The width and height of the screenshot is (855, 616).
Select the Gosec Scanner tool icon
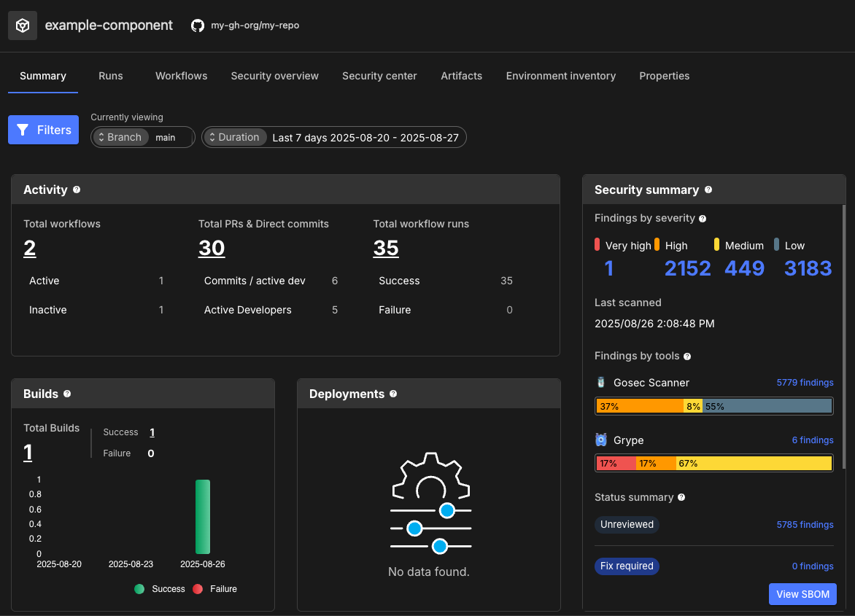600,382
